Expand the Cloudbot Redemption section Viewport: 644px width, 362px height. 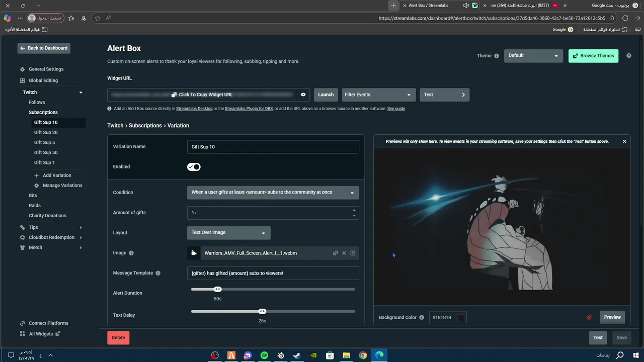[x=80, y=237]
